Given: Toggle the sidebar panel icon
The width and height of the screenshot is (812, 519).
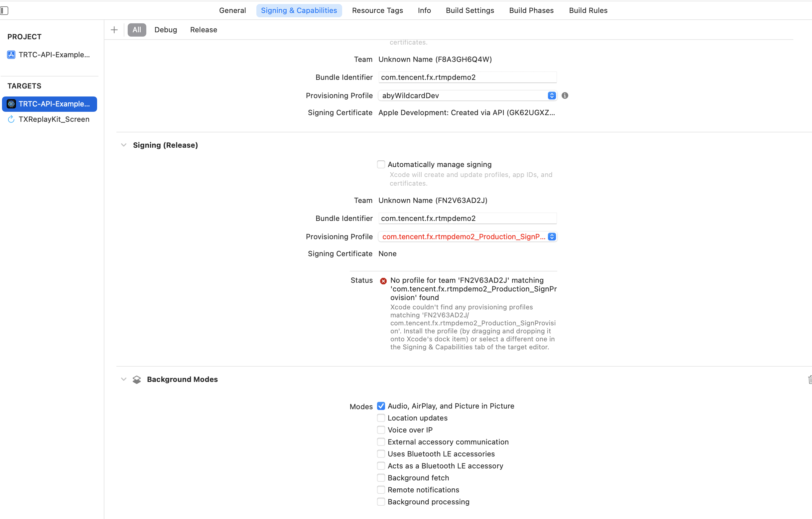Looking at the screenshot, I should (4, 10).
